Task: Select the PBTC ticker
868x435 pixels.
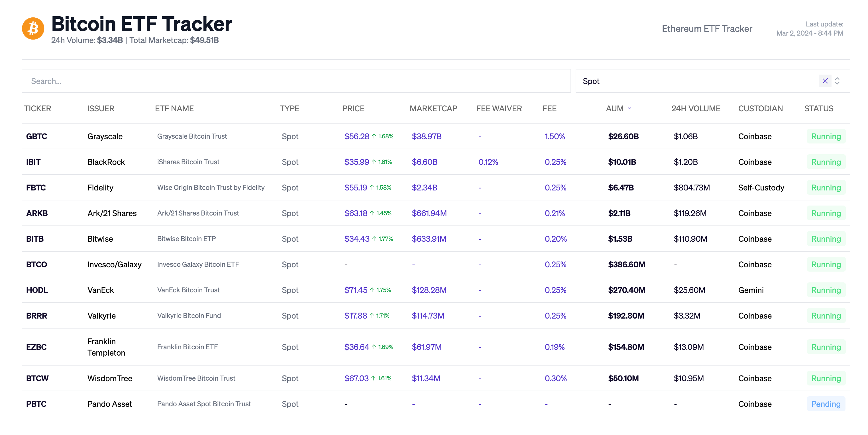Action: (36, 404)
